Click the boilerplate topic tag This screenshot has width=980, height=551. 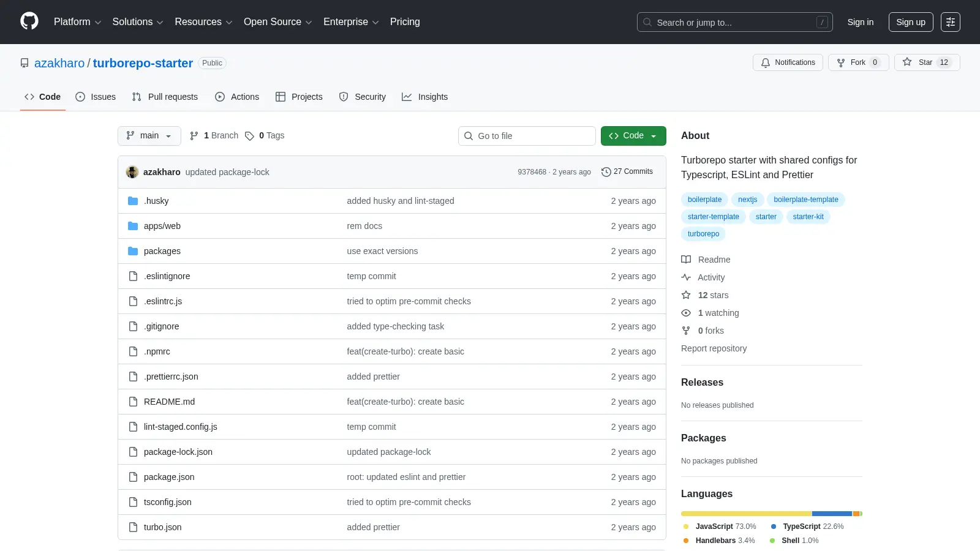pos(704,200)
